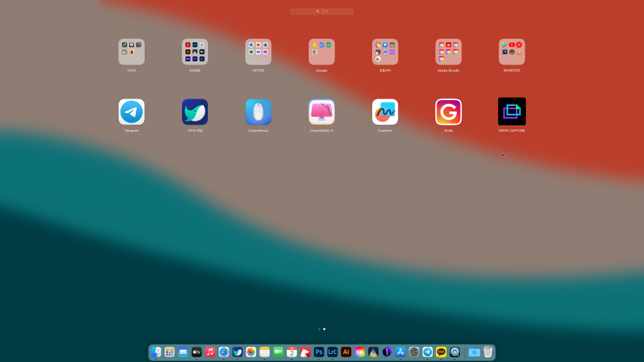Screen dimensions: 644x362
Task: Open Creative Cloud from the Dock
Action: (x=360, y=352)
